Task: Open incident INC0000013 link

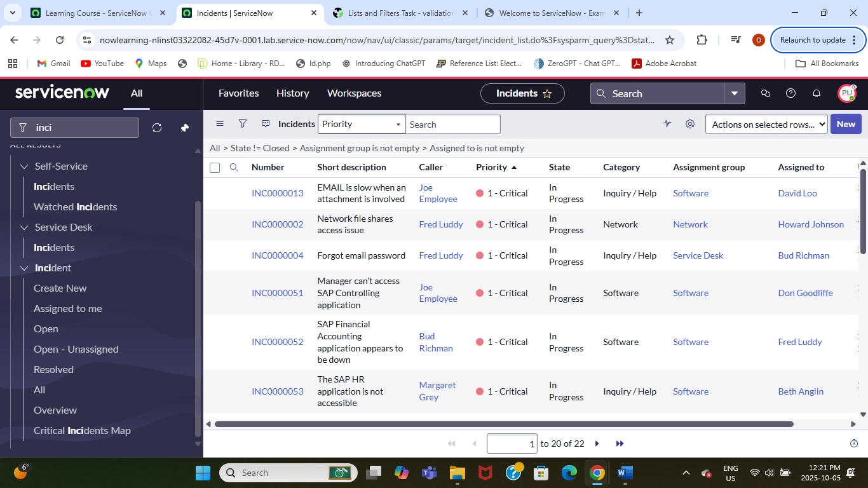Action: [277, 193]
